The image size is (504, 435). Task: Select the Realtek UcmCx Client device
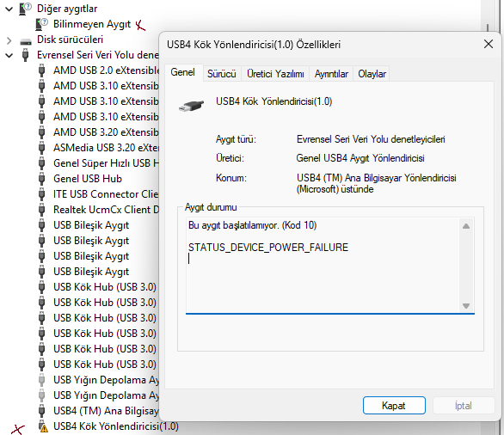pyautogui.click(x=106, y=210)
